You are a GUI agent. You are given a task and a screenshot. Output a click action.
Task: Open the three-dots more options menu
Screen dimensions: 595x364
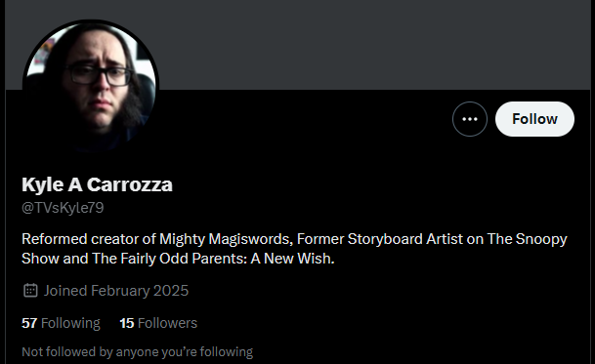(x=470, y=119)
